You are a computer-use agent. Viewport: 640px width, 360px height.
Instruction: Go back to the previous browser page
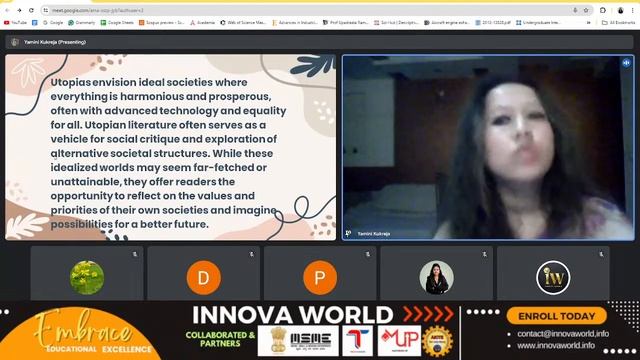pyautogui.click(x=7, y=10)
